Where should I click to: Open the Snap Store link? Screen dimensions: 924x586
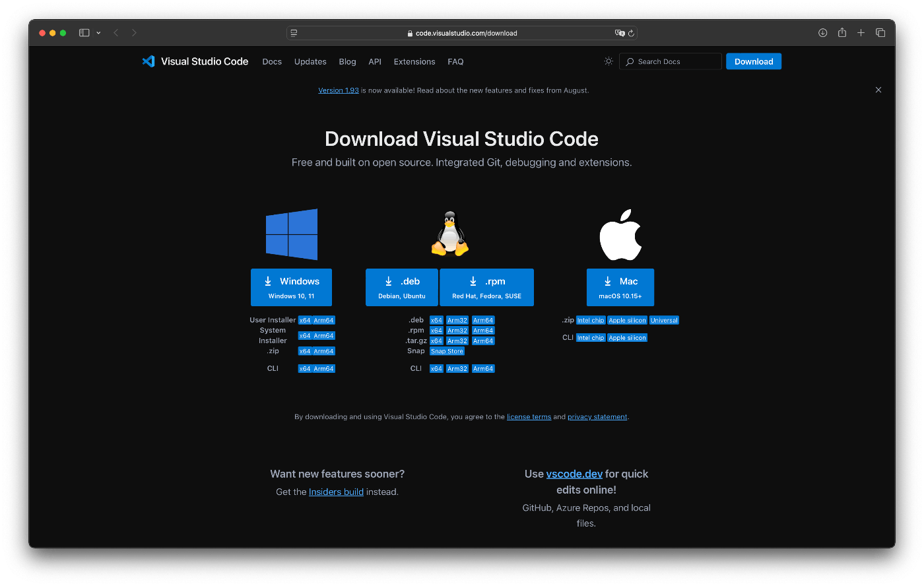447,352
